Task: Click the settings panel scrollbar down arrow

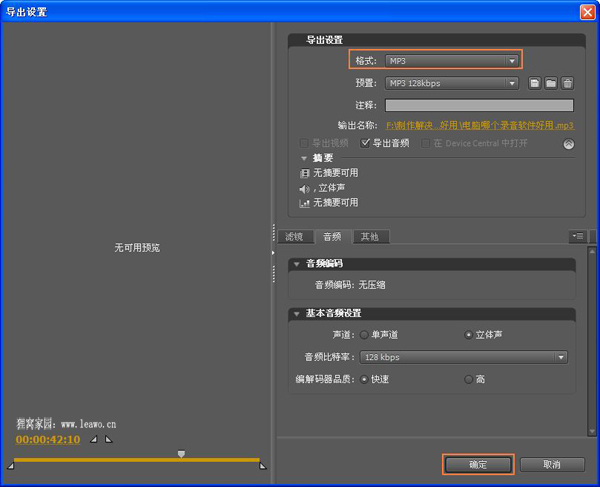Action: pyautogui.click(x=592, y=431)
